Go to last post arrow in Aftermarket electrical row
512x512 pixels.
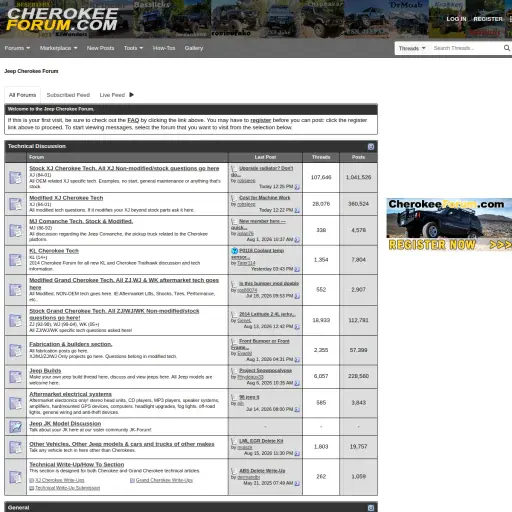297,410
